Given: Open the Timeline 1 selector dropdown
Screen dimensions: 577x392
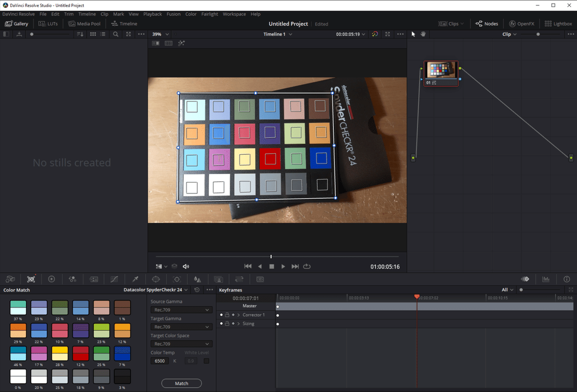Looking at the screenshot, I should (278, 34).
